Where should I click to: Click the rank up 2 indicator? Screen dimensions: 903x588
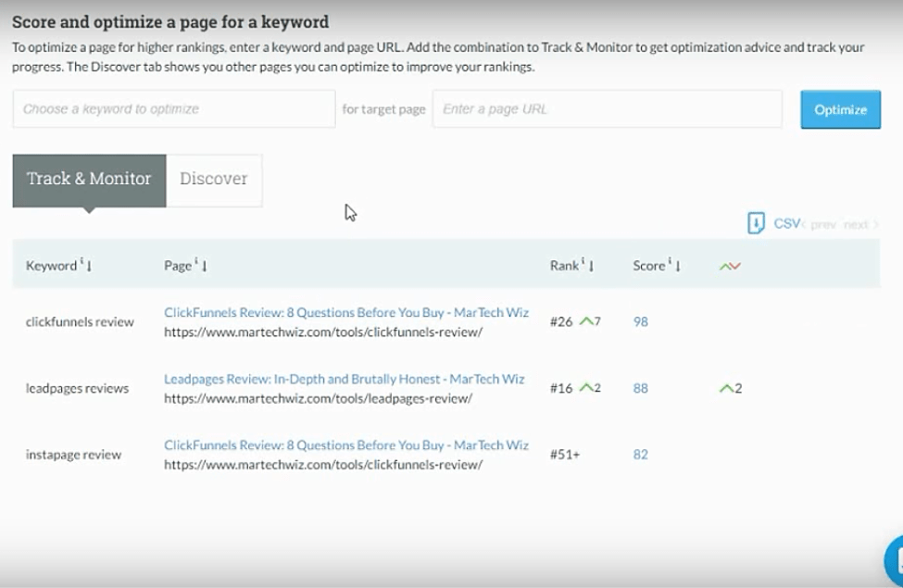pyautogui.click(x=590, y=388)
